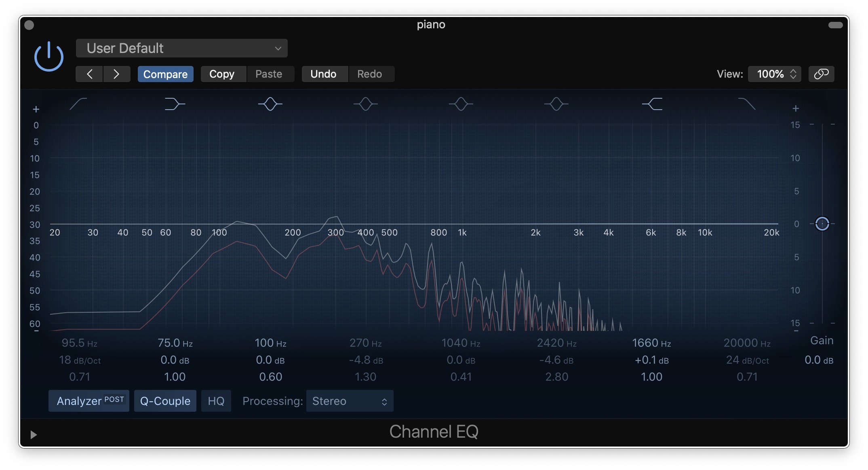Click the Compare button
The image size is (868, 470).
pos(165,74)
